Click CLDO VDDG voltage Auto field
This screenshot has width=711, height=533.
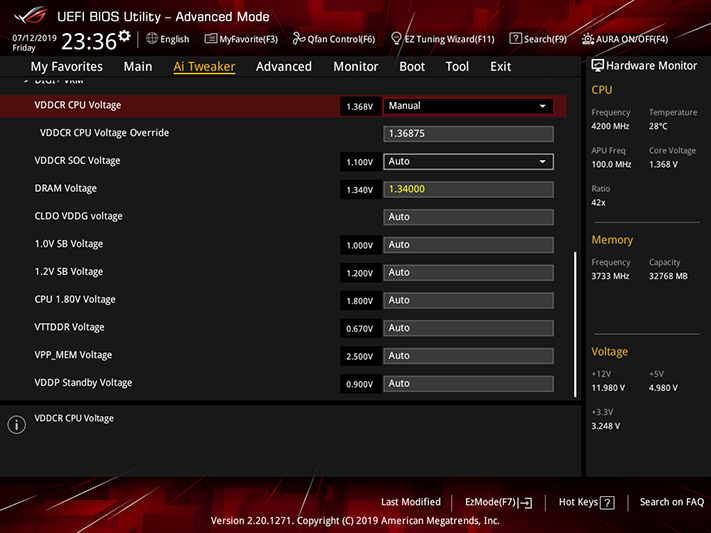[468, 217]
